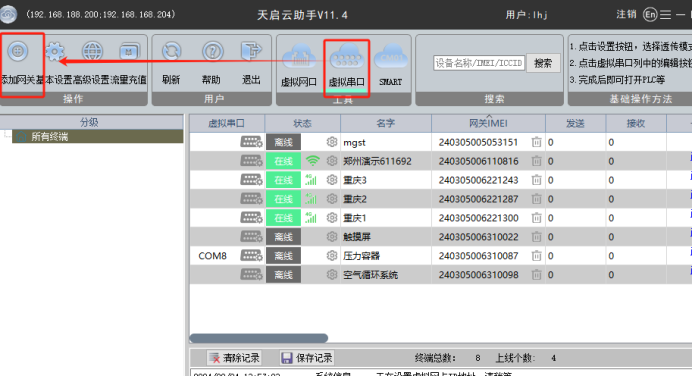Delete gateway 240305005053151 via trash icon
The image size is (693, 376).
(x=536, y=142)
